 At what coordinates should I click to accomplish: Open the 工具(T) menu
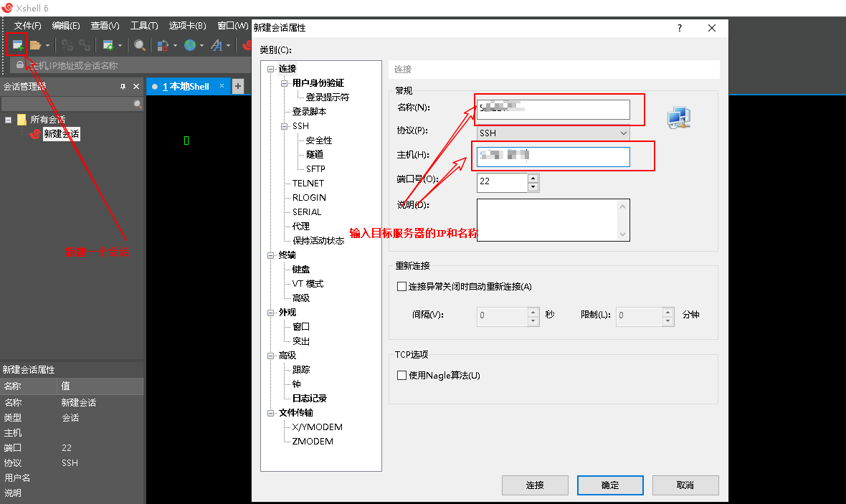click(143, 25)
